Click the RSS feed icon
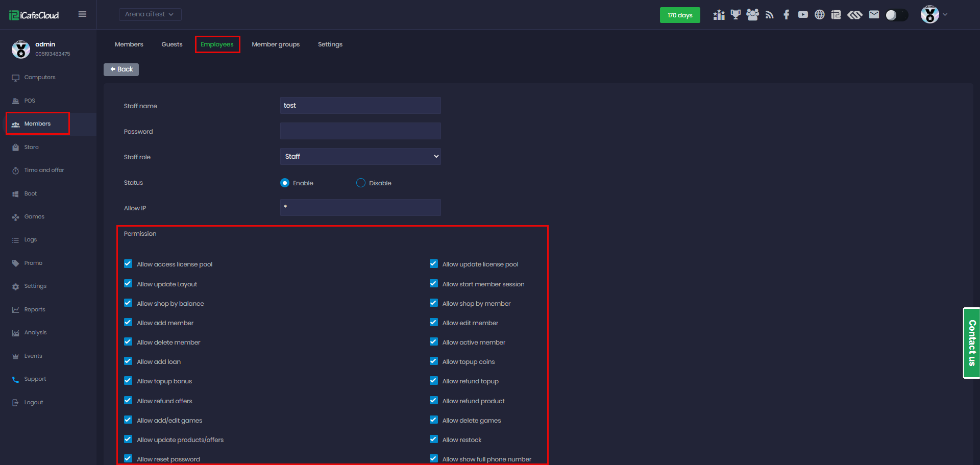This screenshot has height=465, width=980. point(769,15)
